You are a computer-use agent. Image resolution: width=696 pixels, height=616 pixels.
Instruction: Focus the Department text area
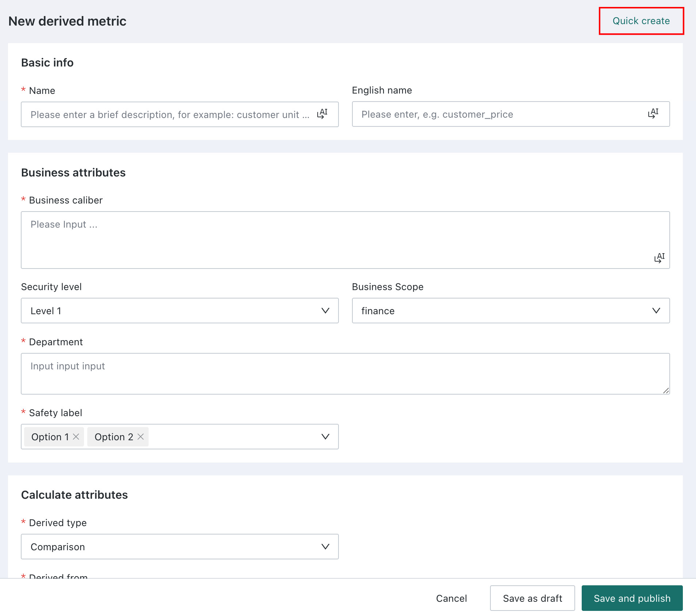tap(345, 373)
